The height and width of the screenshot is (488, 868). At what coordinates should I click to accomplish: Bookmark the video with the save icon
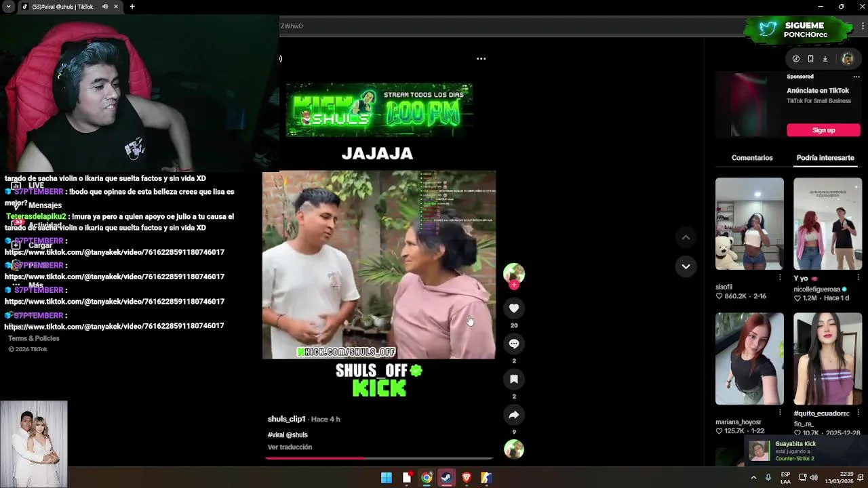pos(514,379)
